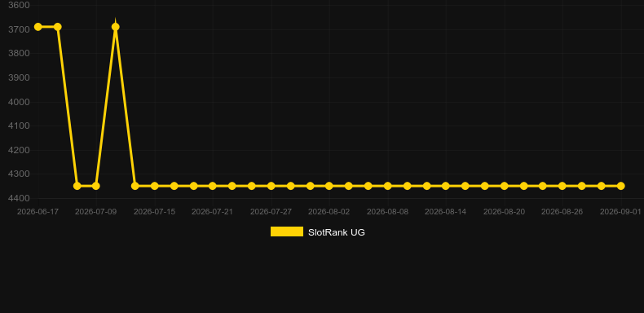
Task: Click the 2026-08-08 x-axis label
Action: coord(388,212)
